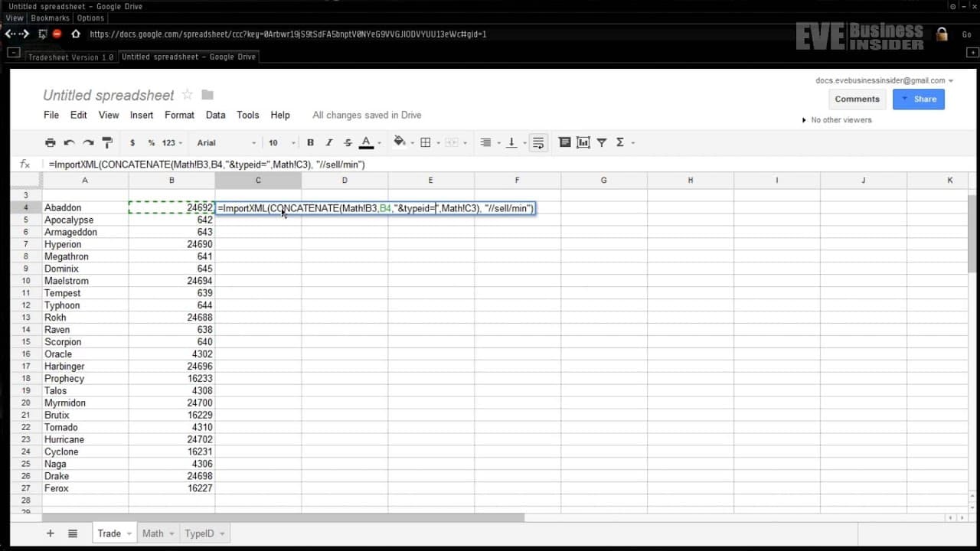
Task: Redo the last action
Action: 89,142
